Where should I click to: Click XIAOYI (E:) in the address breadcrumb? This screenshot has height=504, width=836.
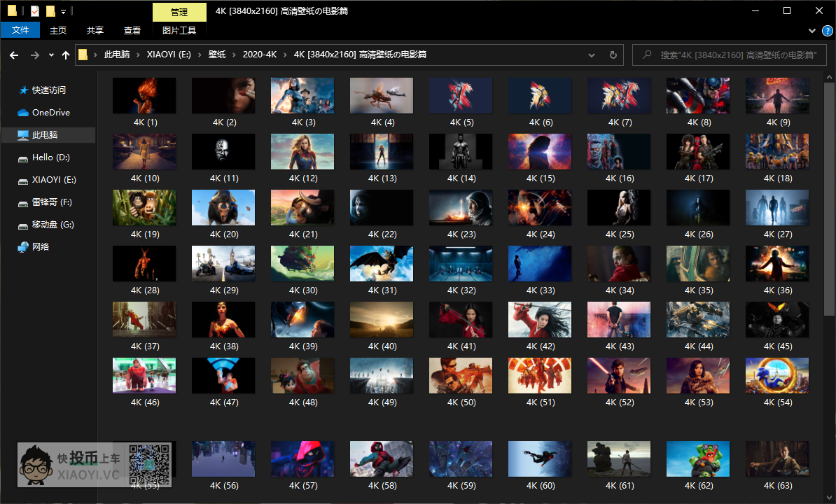pyautogui.click(x=169, y=55)
